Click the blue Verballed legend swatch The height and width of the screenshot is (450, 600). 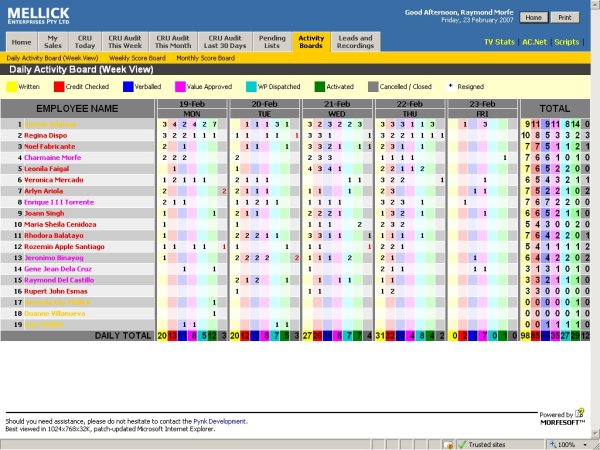point(128,87)
